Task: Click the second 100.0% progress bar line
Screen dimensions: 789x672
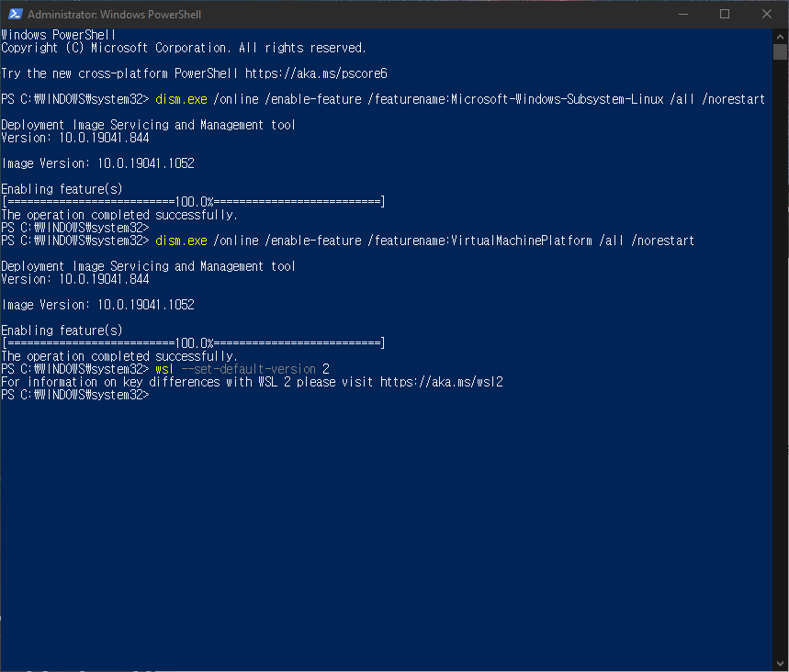Action: (193, 343)
